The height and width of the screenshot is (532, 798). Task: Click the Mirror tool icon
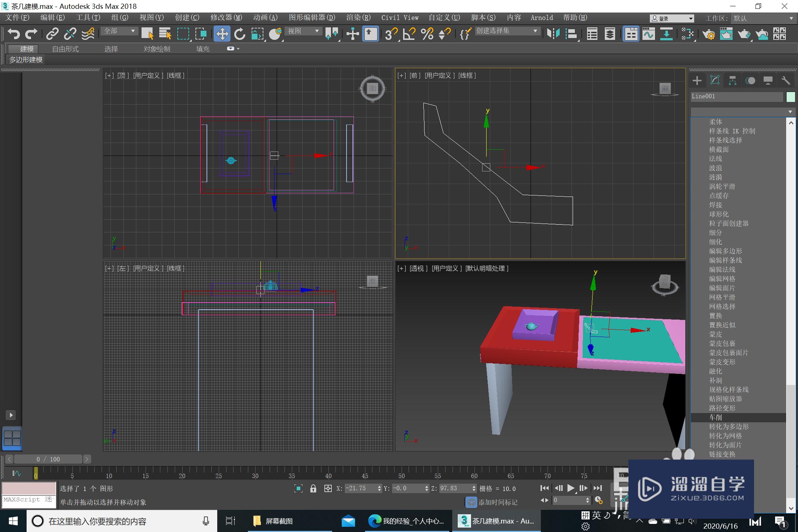(x=553, y=34)
